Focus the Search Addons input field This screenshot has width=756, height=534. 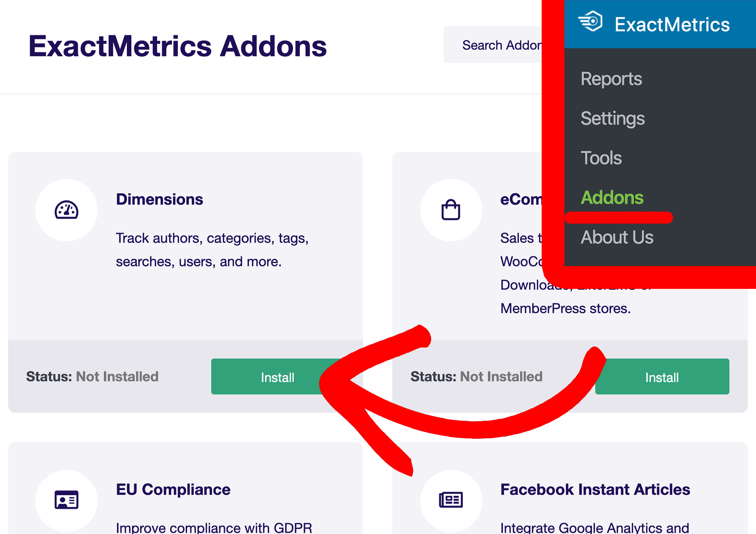493,45
